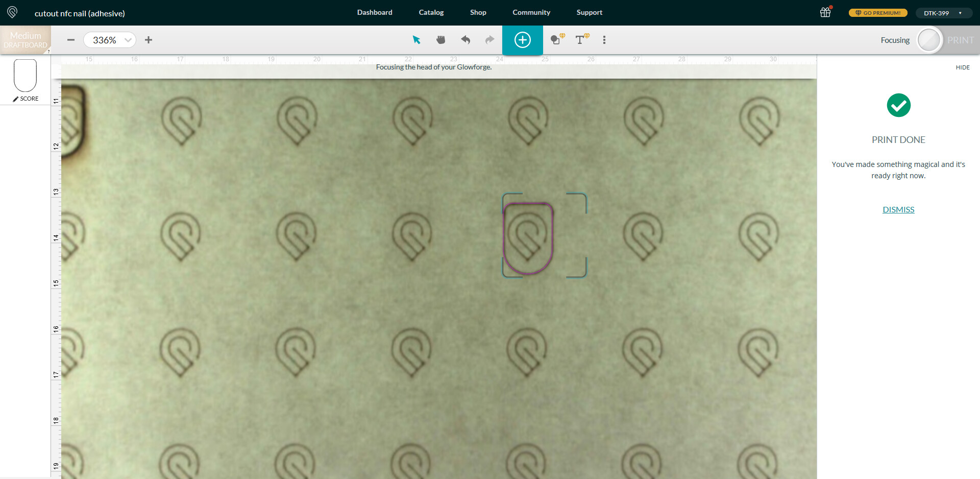980x479 pixels.
Task: Hide the print status panel
Action: 963,67
